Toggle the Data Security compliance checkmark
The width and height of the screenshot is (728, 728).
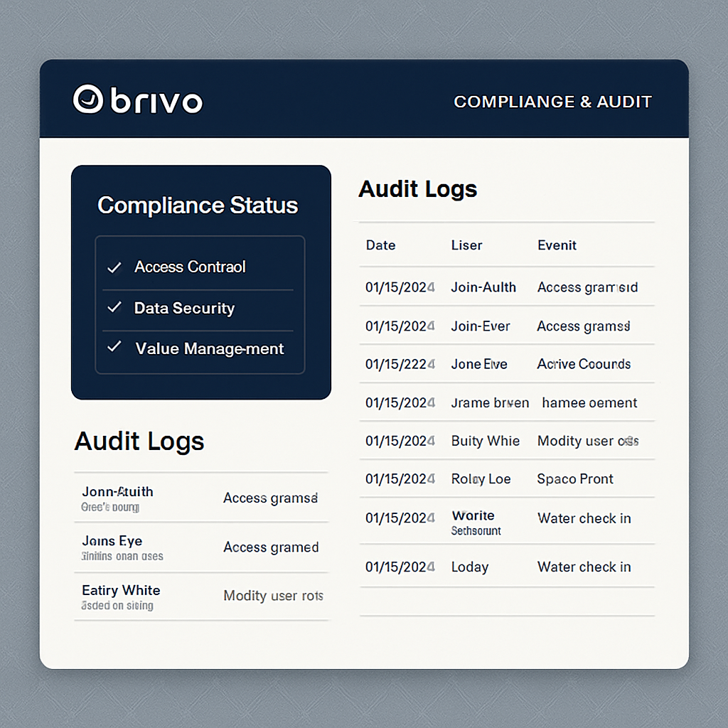click(114, 308)
